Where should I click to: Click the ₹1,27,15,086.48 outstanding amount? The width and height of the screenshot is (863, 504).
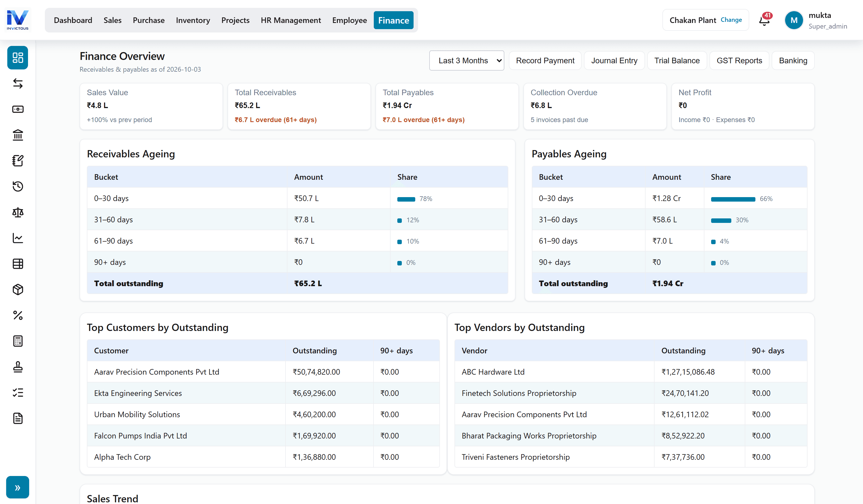click(x=688, y=372)
